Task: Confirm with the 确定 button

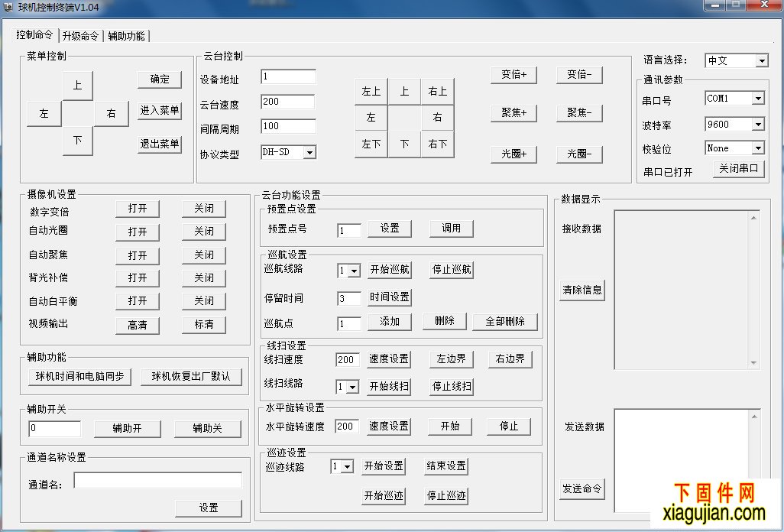Action: [160, 79]
